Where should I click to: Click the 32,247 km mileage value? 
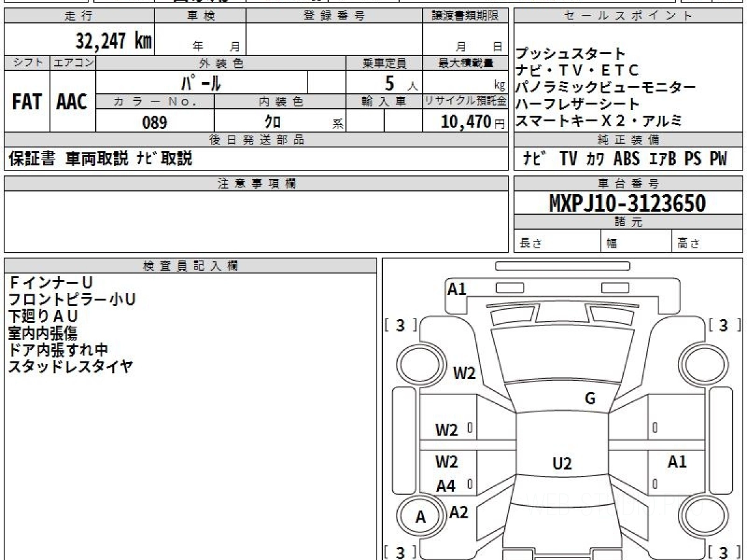click(x=113, y=41)
